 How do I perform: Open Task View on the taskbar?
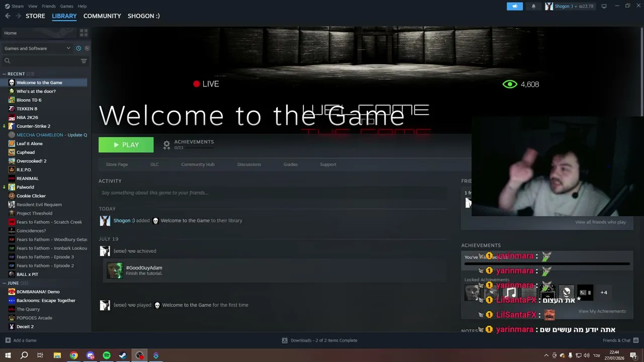click(x=40, y=355)
